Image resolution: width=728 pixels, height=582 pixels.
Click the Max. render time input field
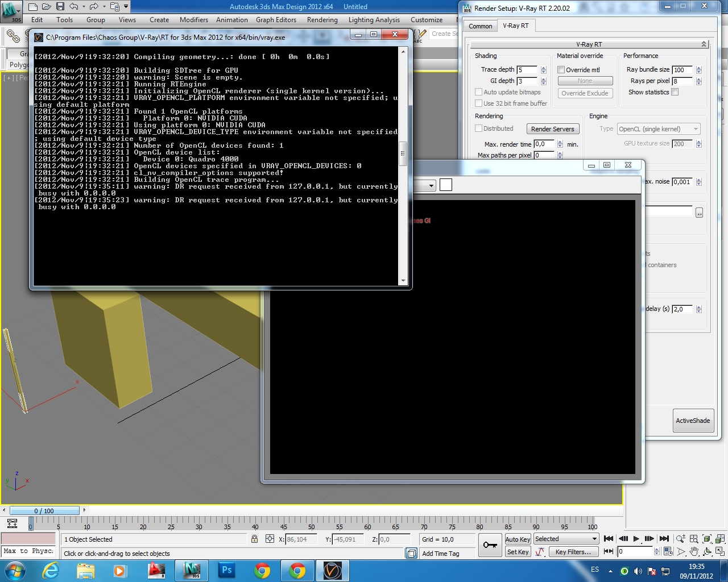[x=544, y=144]
